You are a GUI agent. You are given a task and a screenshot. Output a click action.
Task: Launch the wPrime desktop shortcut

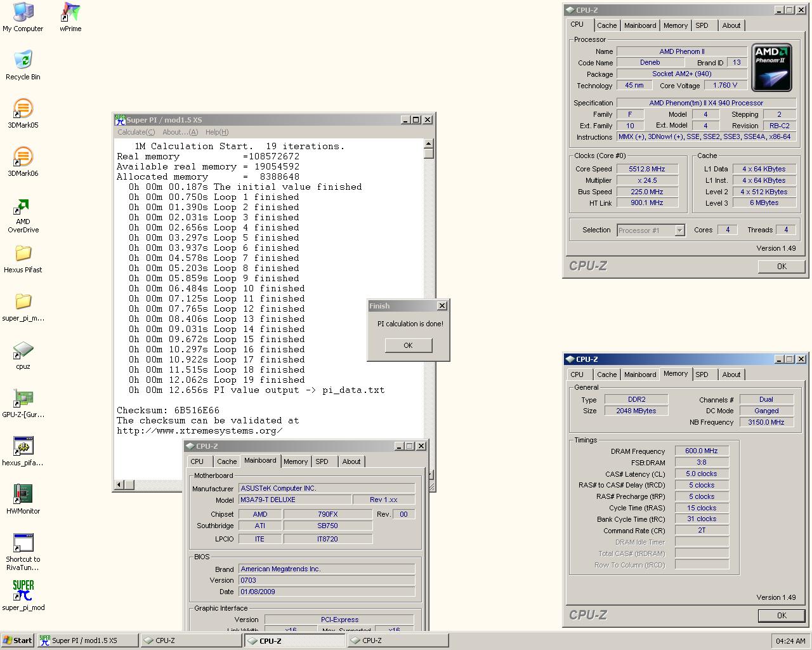[70, 17]
